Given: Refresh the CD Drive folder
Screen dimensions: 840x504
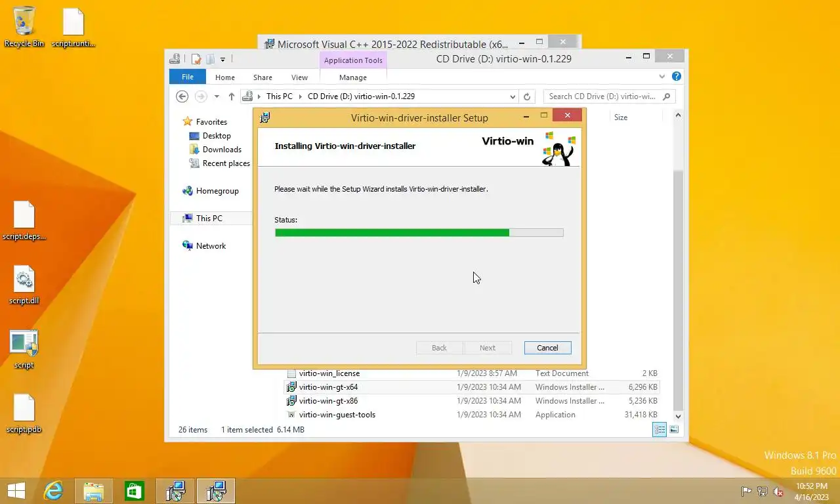Looking at the screenshot, I should point(526,96).
